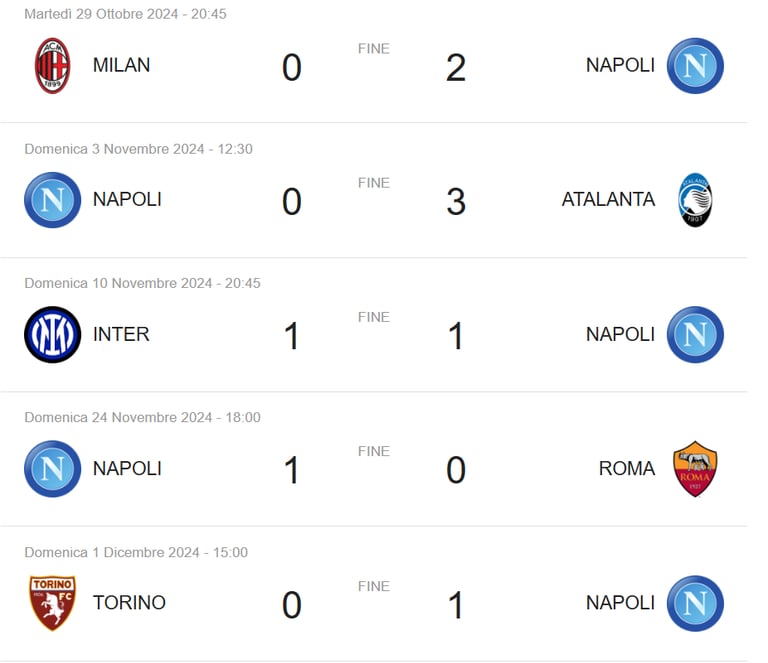Click the Atalanta club crest
768x663 pixels.
pyautogui.click(x=695, y=200)
